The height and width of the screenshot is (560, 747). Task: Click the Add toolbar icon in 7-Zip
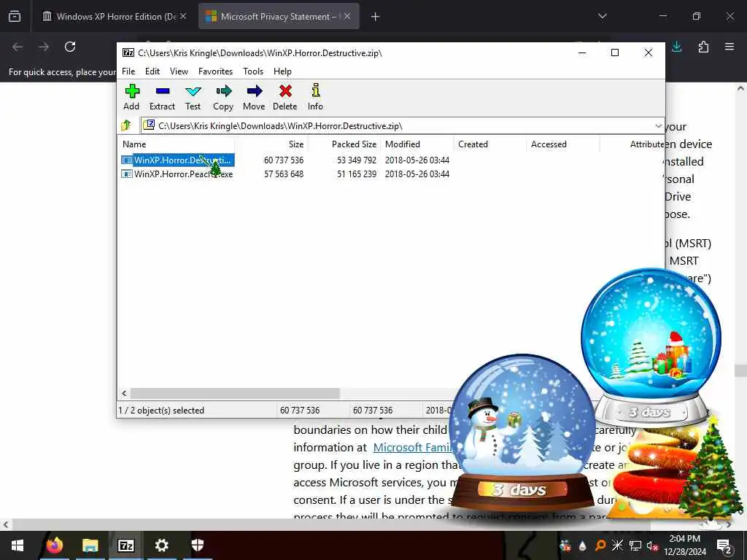[131, 97]
